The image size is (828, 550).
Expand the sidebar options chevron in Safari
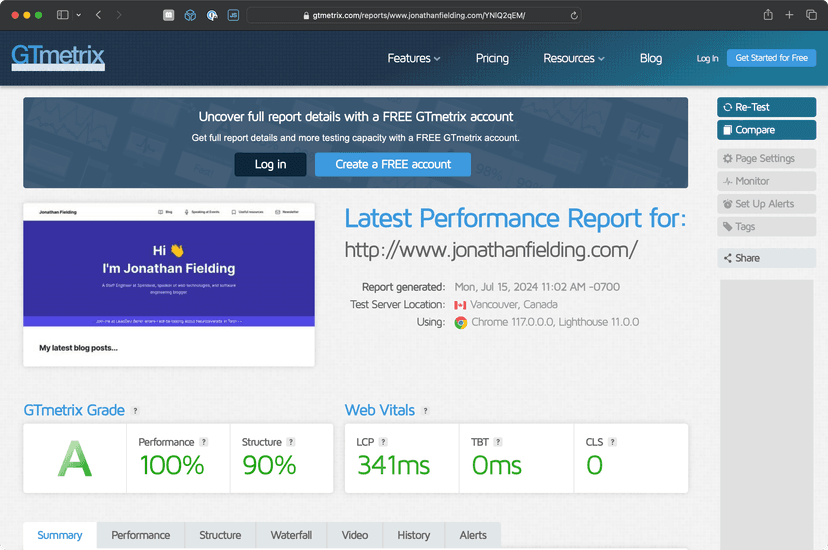[79, 15]
